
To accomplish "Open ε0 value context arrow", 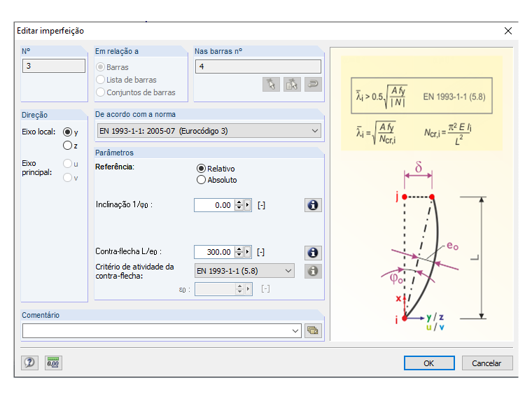I will click(248, 289).
